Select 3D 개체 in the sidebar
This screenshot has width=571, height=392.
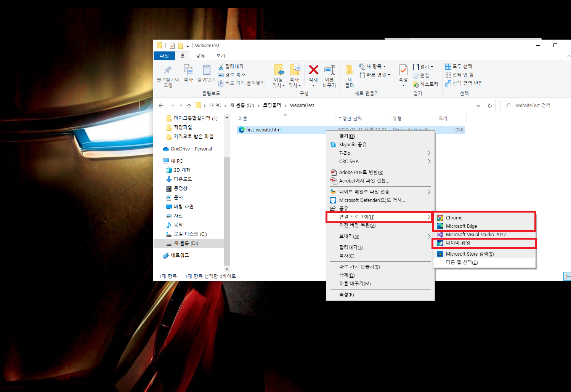point(178,170)
